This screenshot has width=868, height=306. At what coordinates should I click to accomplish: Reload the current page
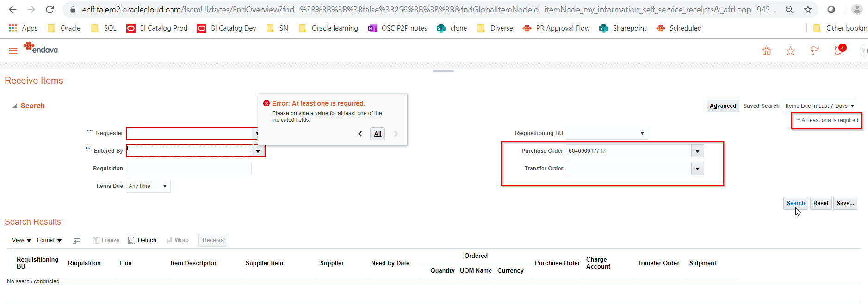click(50, 9)
